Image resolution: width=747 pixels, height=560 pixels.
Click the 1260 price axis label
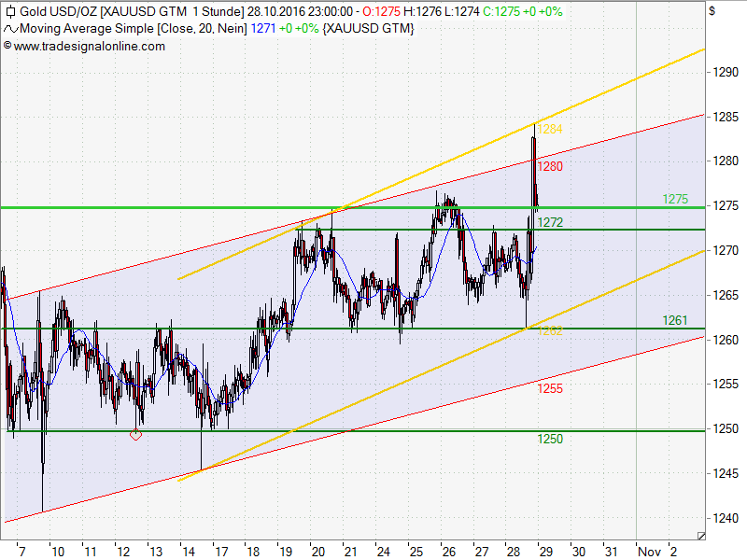pyautogui.click(x=726, y=340)
